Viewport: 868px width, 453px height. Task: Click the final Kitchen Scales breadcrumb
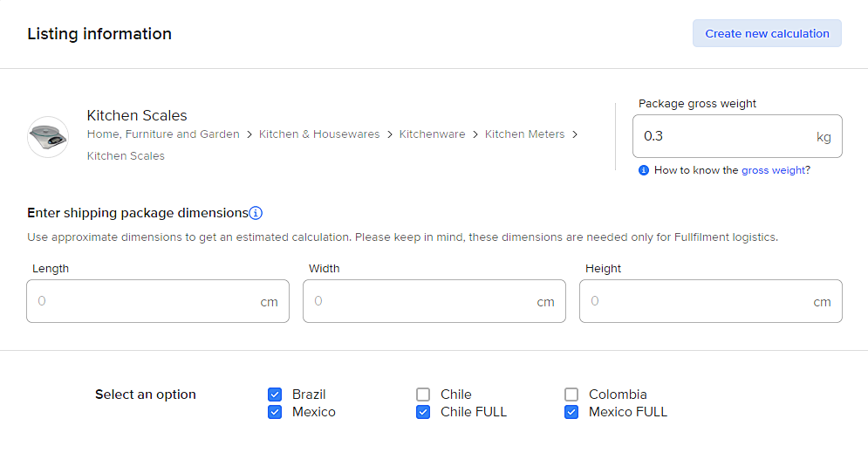126,156
